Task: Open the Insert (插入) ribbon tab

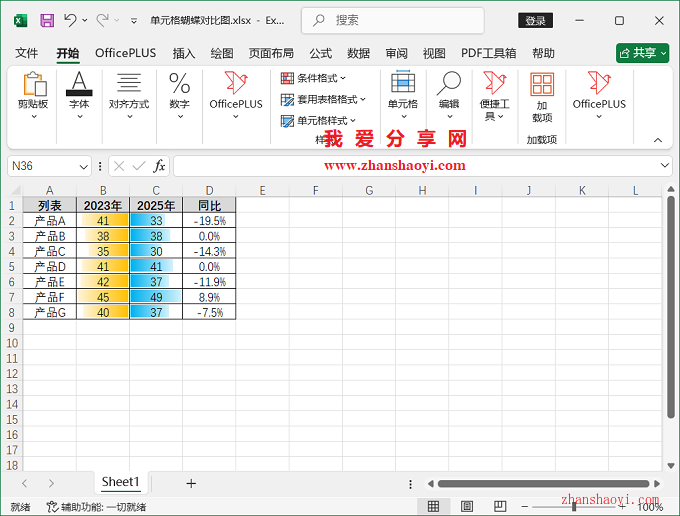Action: [184, 53]
